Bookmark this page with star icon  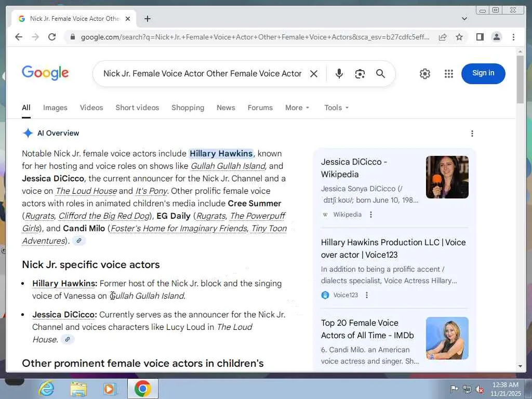[459, 37]
